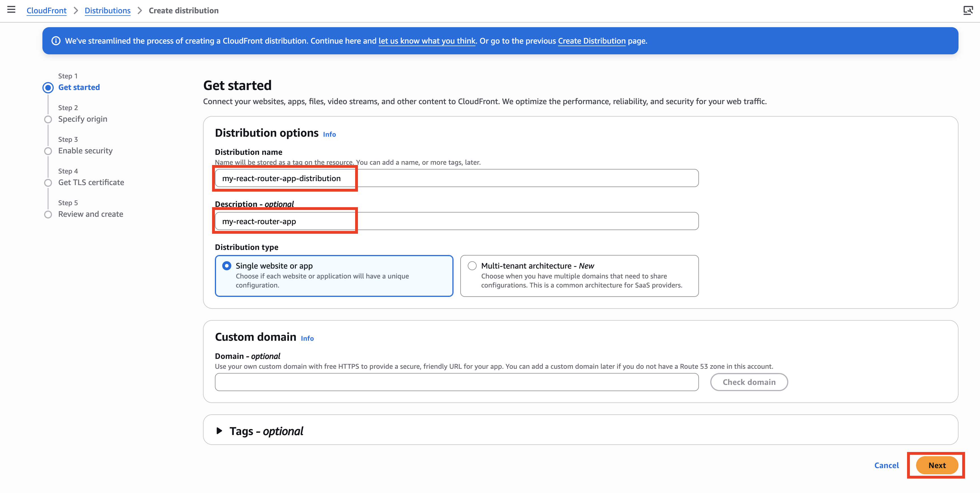Select Single website or app radio
This screenshot has width=980, height=493.
pos(227,266)
